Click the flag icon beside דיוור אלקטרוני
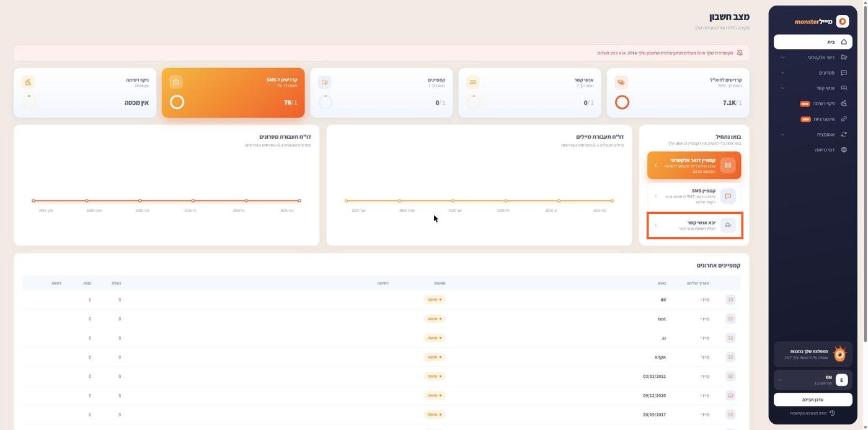The height and width of the screenshot is (430, 868). 844,57
